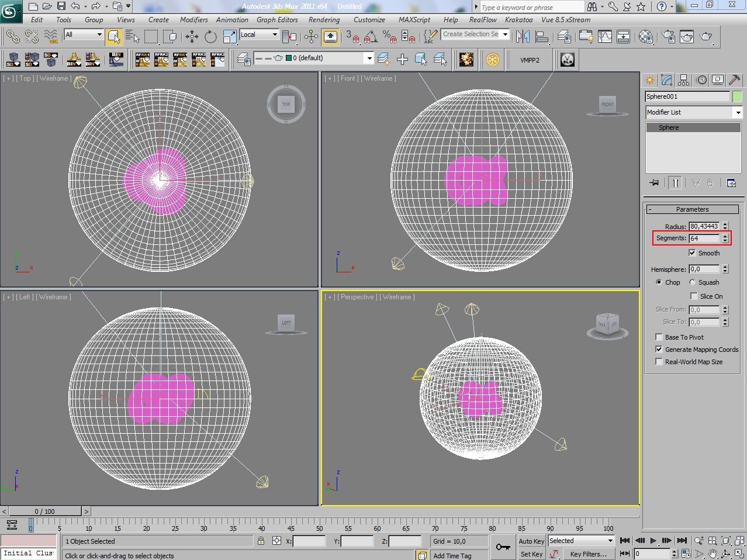Screen dimensions: 747x560
Task: Toggle the Angle Snap icon
Action: click(371, 37)
